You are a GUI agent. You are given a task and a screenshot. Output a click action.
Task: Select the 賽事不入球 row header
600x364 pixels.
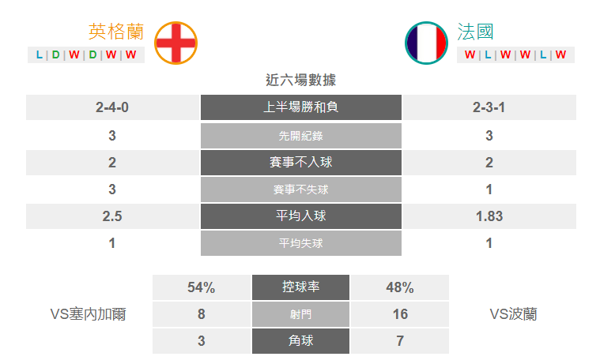pyautogui.click(x=301, y=163)
